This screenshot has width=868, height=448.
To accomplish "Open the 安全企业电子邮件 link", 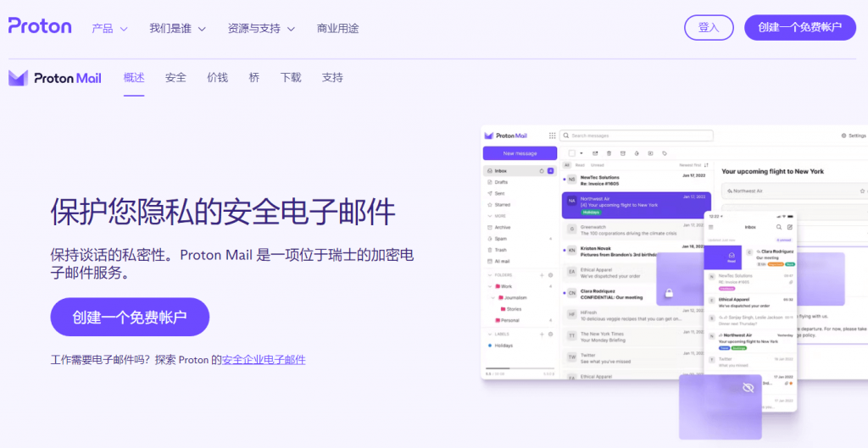I will click(264, 360).
